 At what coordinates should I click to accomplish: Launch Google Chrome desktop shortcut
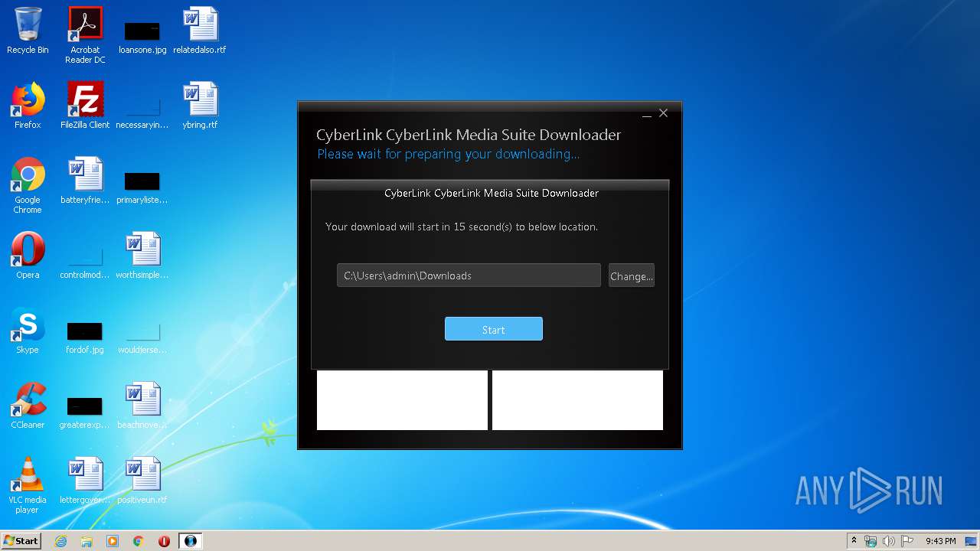28,185
